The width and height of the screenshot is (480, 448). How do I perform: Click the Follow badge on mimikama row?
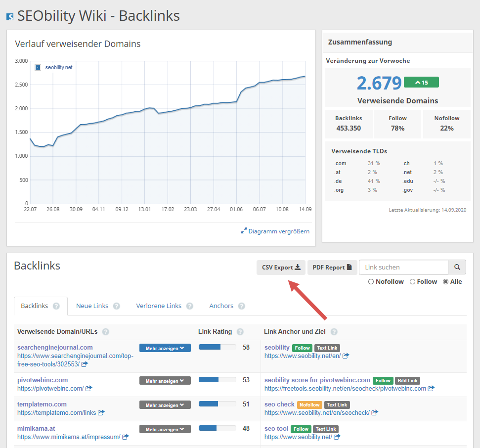[x=301, y=429]
